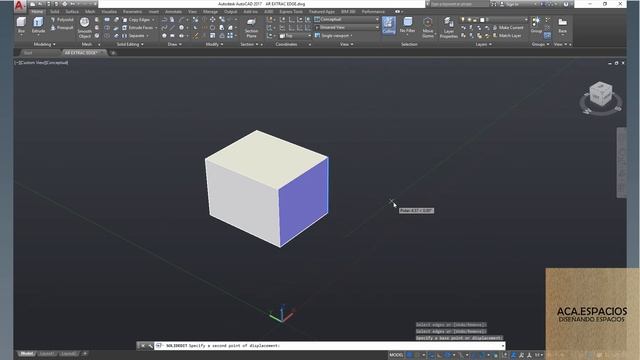640x360 pixels.
Task: Select the Box solid tool
Action: coord(21,25)
